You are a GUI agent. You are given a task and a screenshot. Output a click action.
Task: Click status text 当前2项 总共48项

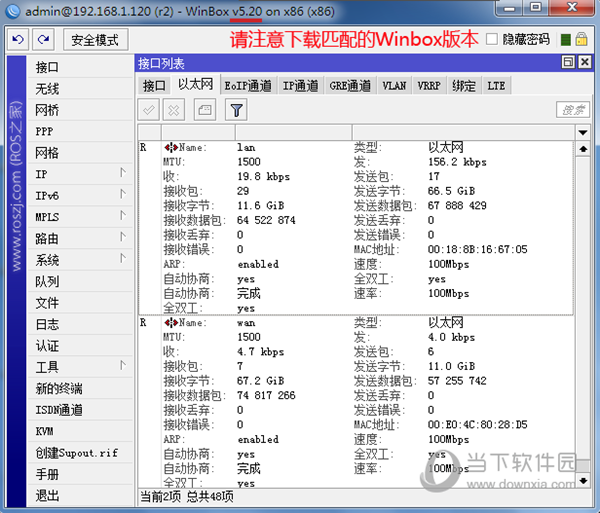click(x=186, y=497)
